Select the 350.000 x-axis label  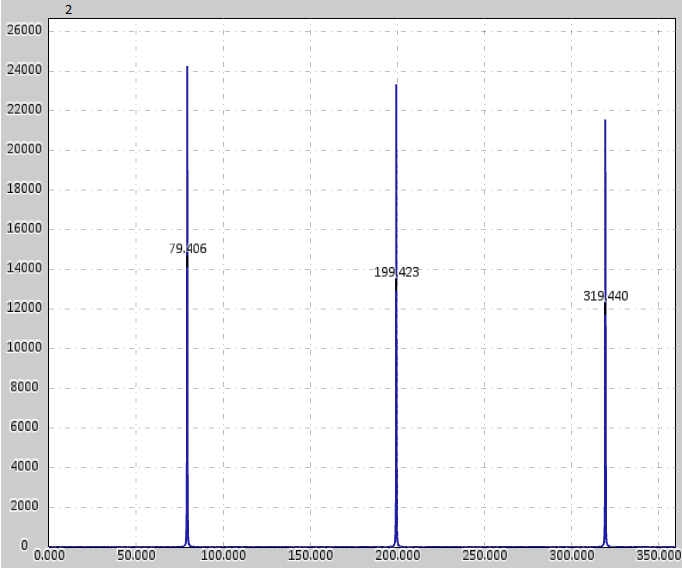click(655, 553)
